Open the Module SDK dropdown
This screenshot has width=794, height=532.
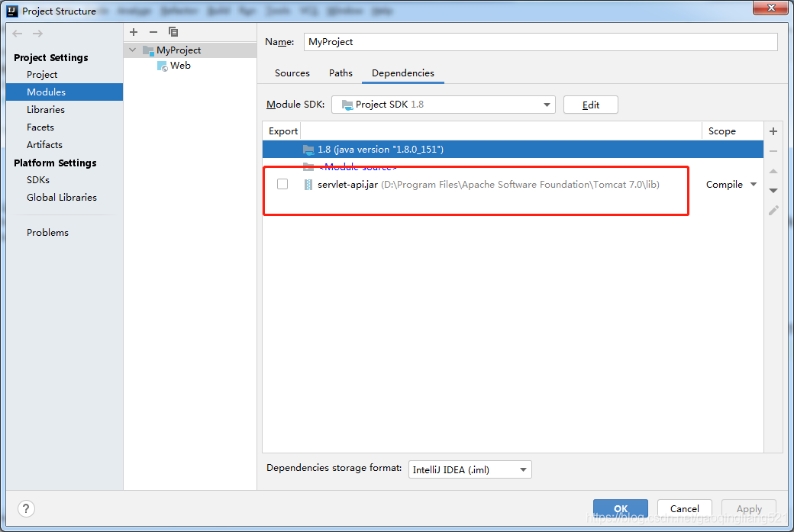coord(547,105)
